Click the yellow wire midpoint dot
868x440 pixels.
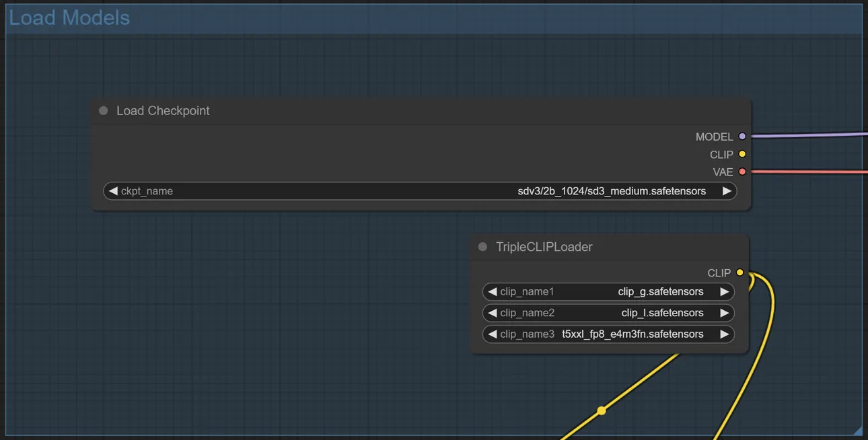coord(602,410)
